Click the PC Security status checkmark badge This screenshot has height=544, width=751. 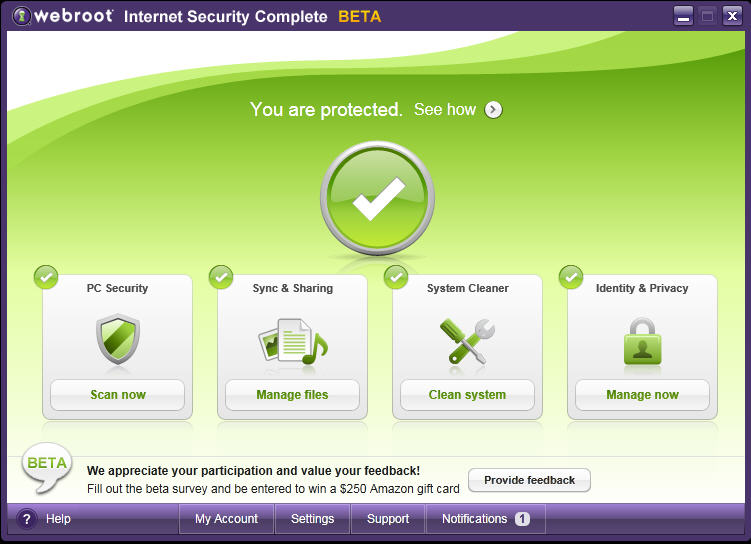(x=46, y=277)
